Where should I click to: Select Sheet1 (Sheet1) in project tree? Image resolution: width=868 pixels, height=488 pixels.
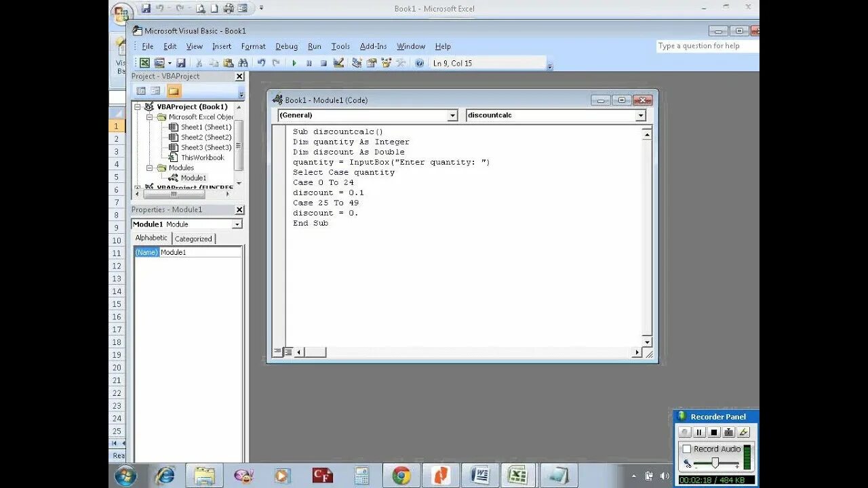[x=205, y=127]
